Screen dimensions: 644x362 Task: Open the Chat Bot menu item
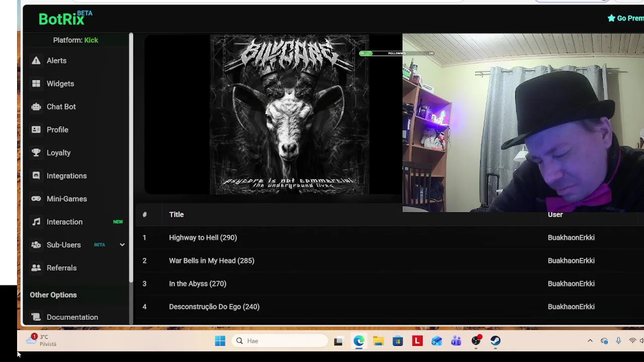(61, 107)
